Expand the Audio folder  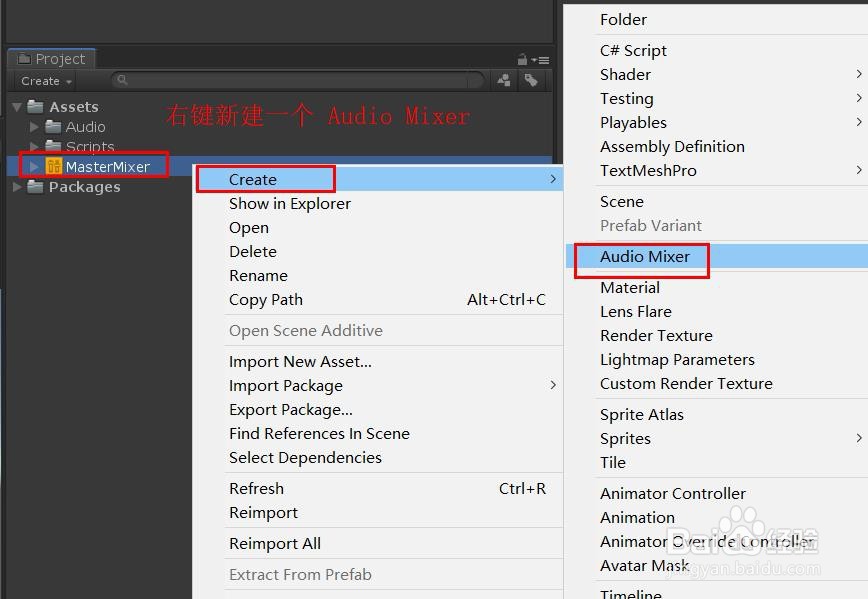coord(34,127)
